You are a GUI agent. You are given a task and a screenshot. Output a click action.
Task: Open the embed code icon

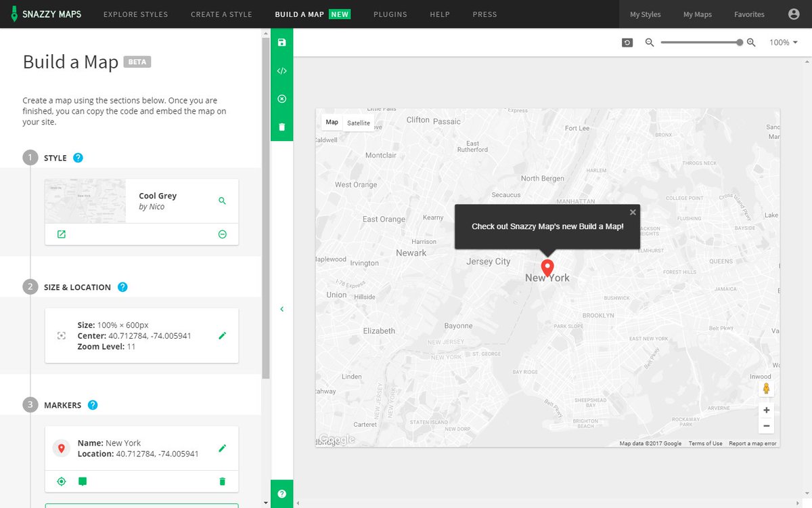(x=282, y=70)
